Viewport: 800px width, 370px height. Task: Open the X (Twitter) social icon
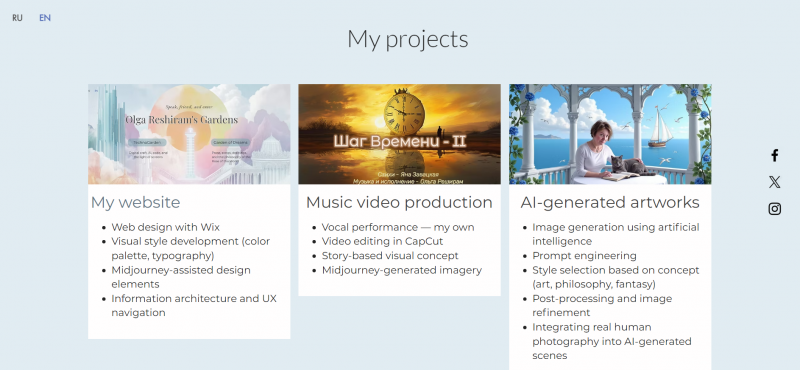pos(774,182)
